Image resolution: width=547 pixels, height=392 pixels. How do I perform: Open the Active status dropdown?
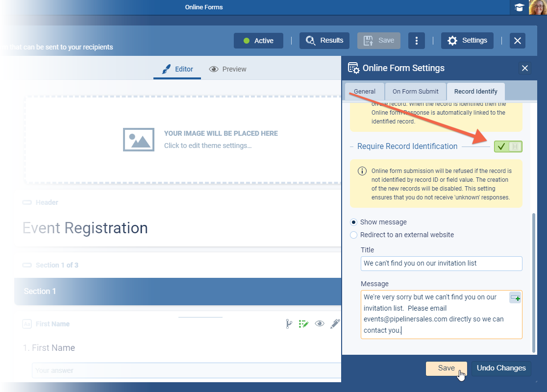[258, 41]
